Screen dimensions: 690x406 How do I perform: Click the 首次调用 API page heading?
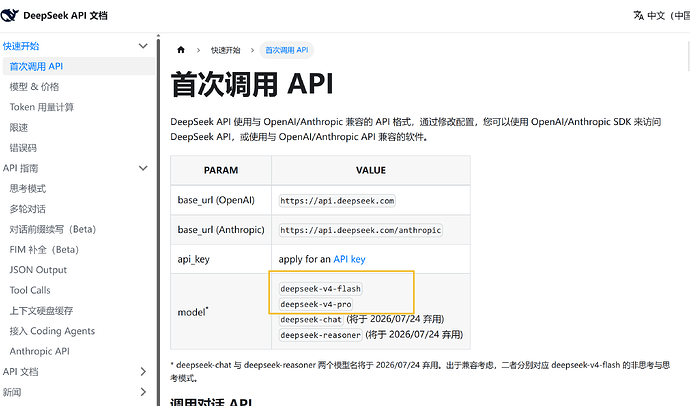click(x=252, y=84)
